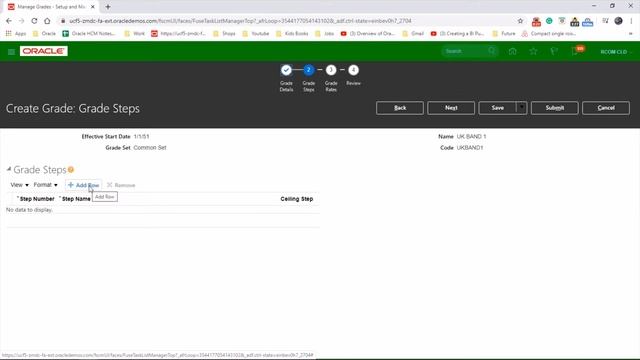Image resolution: width=640 pixels, height=360 pixels.
Task: Submit the grade
Action: tap(555, 108)
